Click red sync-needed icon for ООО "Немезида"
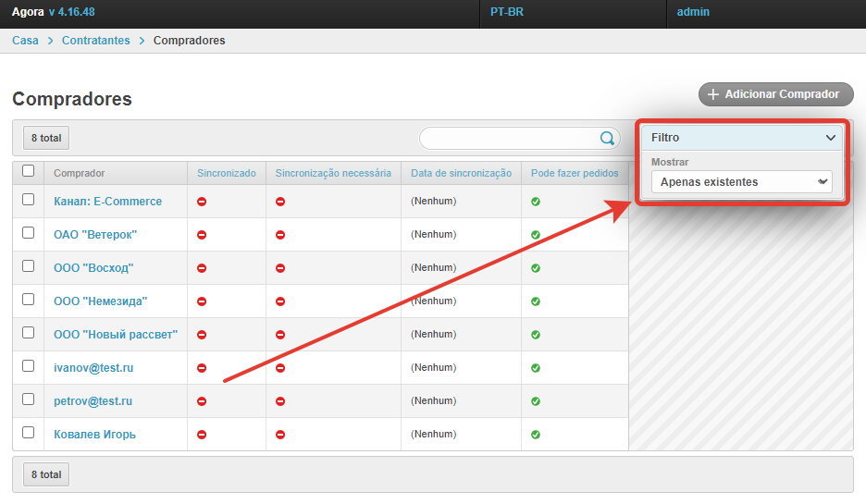The width and height of the screenshot is (866, 504). point(280,301)
